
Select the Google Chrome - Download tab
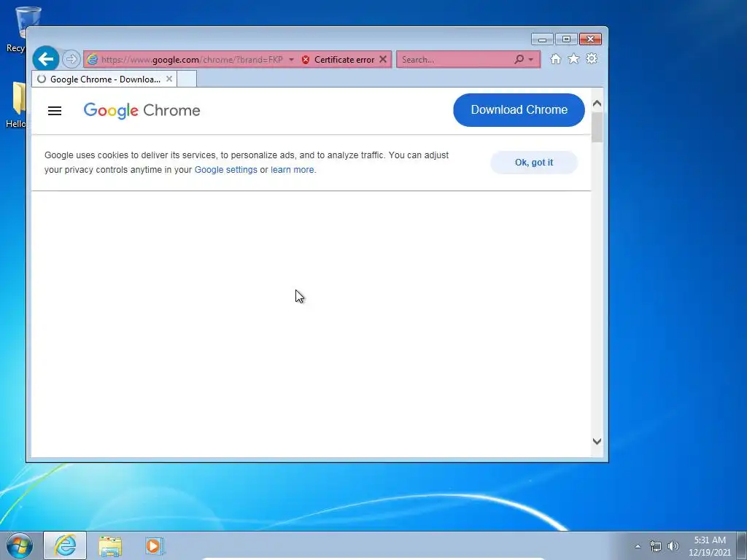click(104, 79)
